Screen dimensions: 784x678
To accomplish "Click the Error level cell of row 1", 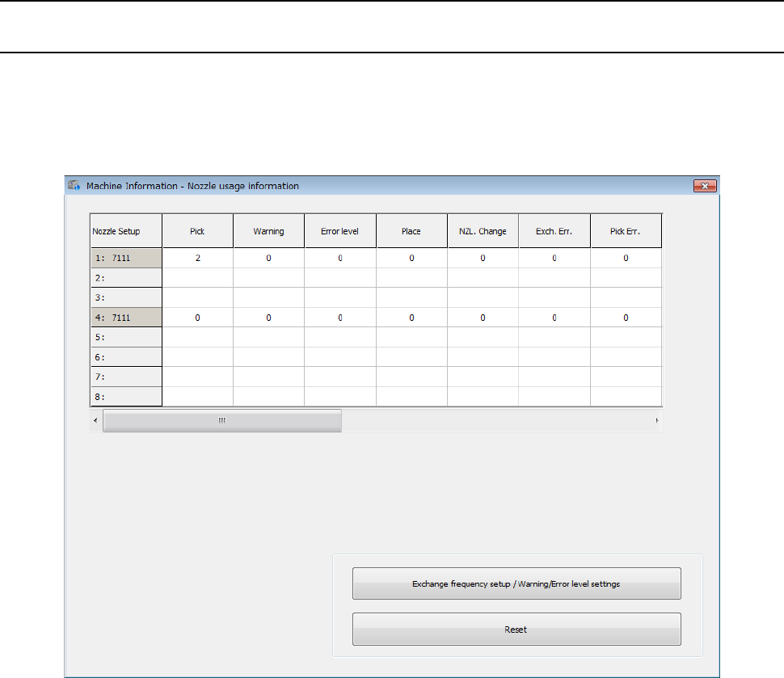I will (340, 258).
